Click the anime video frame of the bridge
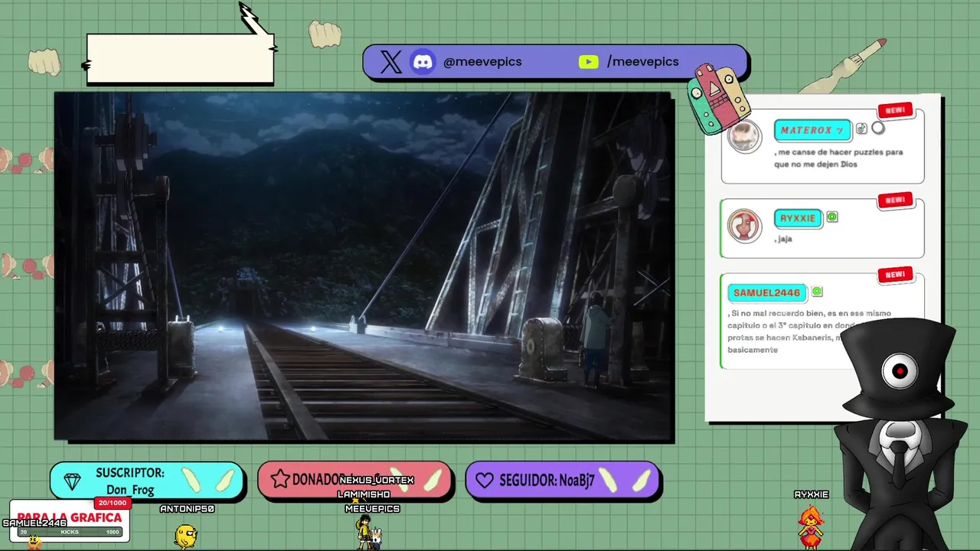 pyautogui.click(x=364, y=266)
